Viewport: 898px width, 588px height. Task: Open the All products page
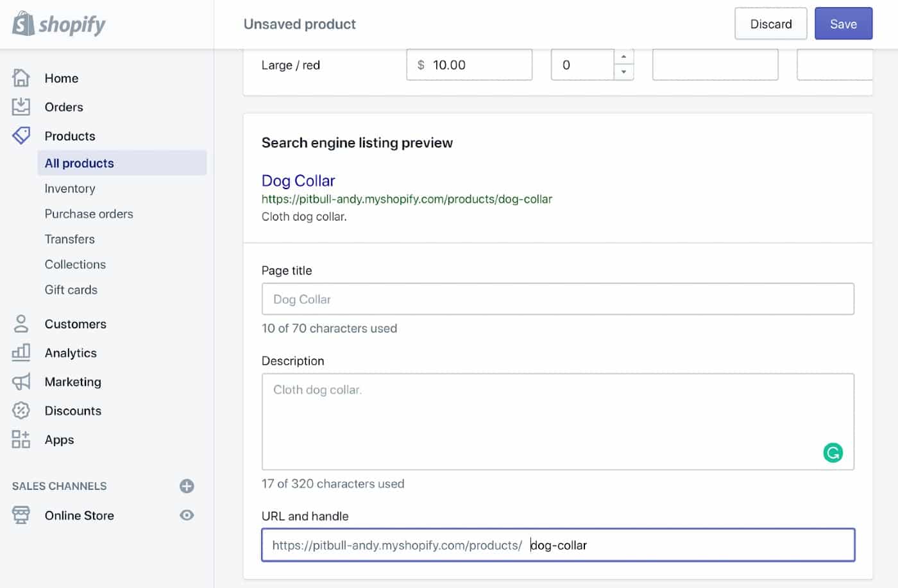click(x=79, y=163)
